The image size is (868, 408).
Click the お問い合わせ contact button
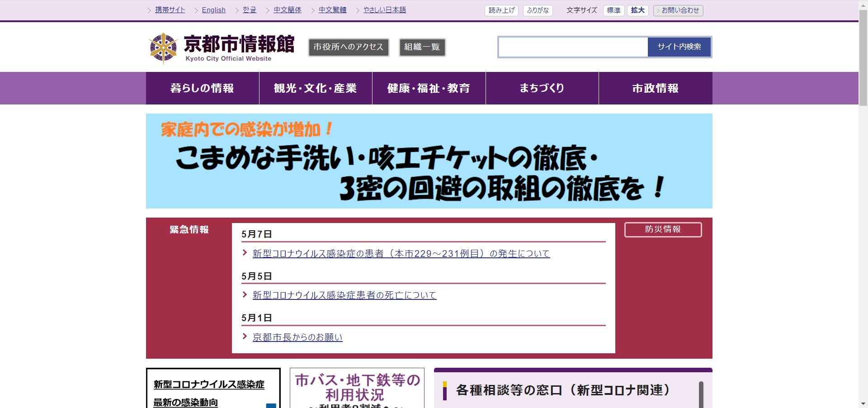678,10
